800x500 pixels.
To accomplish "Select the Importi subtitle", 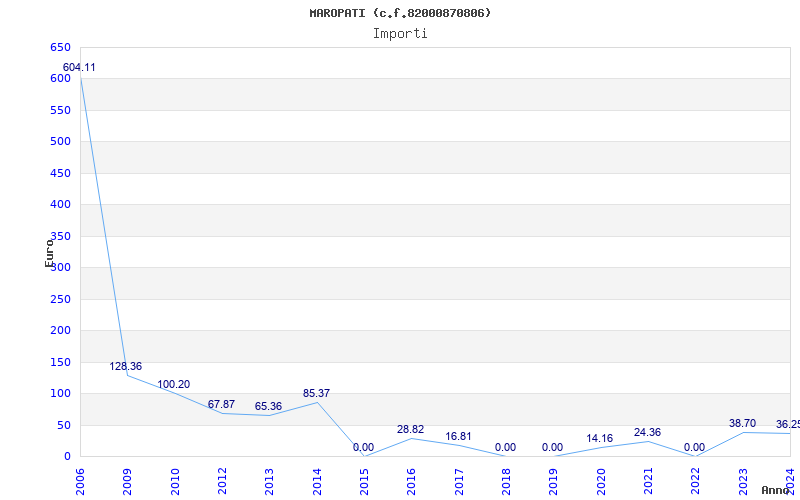I will 400,34.
